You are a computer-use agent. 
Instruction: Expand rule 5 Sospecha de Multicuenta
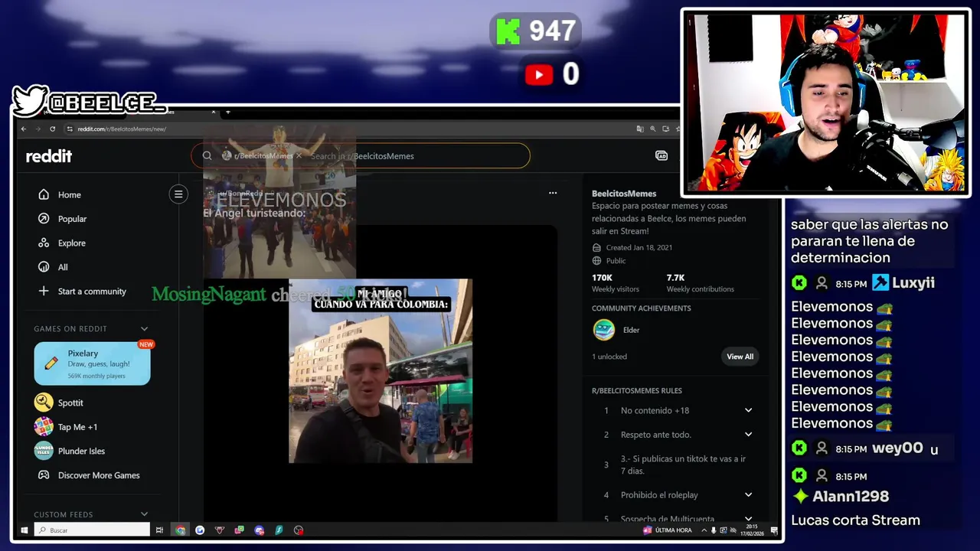[748, 519]
